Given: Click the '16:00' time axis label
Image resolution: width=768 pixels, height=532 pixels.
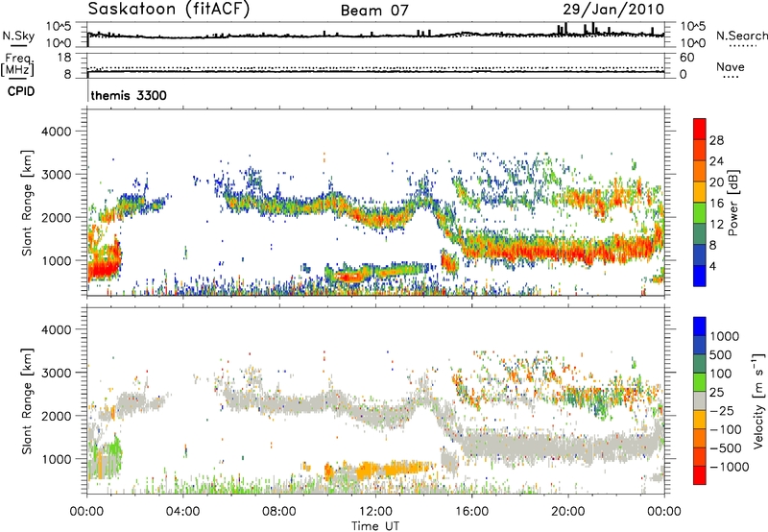Looking at the screenshot, I should (471, 512).
